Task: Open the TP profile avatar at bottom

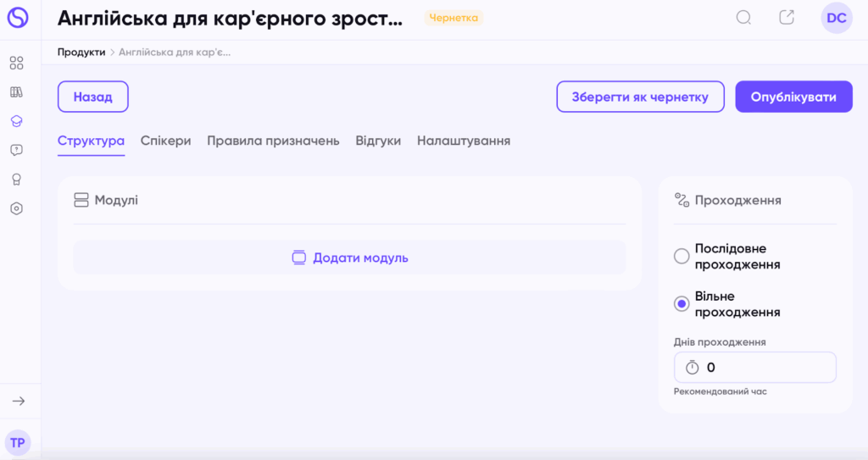Action: (18, 443)
